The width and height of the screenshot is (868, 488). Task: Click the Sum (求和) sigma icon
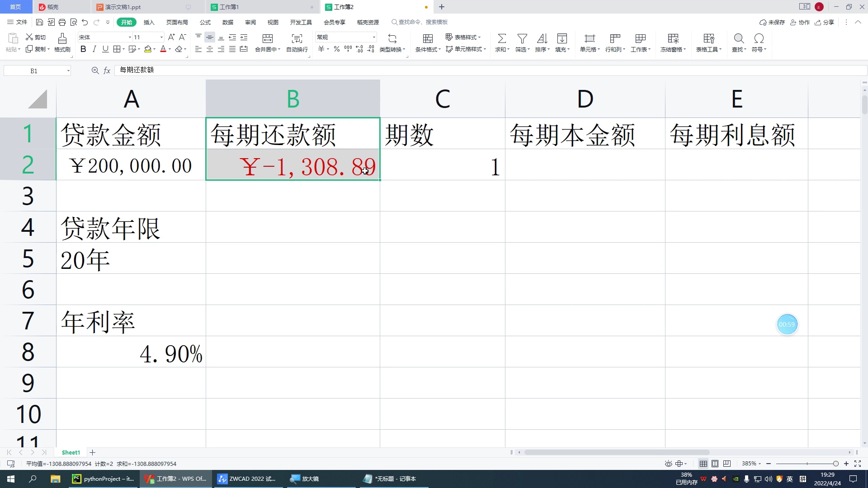coord(502,38)
